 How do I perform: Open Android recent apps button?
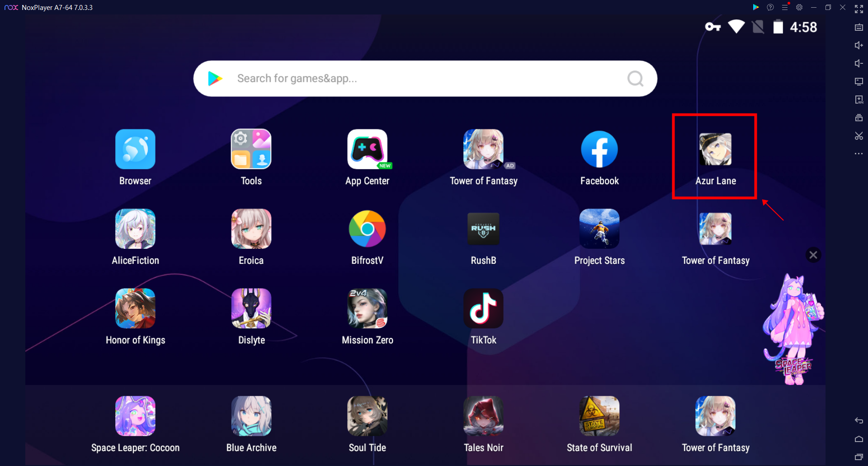click(859, 457)
